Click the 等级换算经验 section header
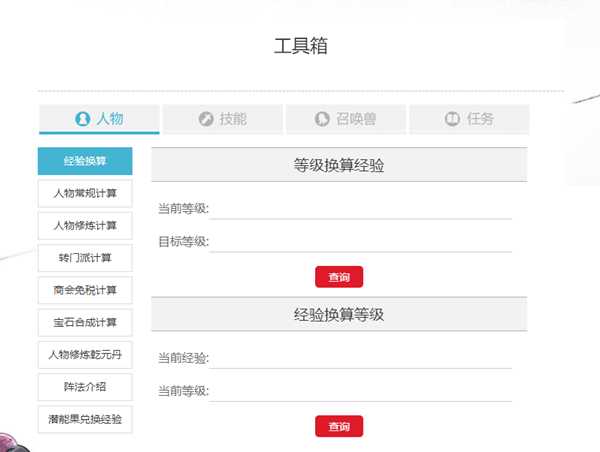This screenshot has height=452, width=600. [x=339, y=165]
